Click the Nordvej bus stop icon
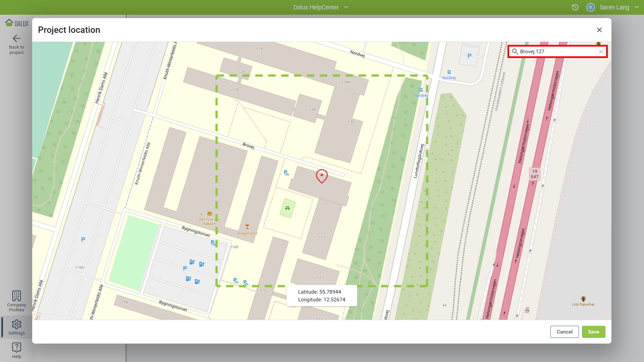This screenshot has height=362, width=644. tap(449, 72)
